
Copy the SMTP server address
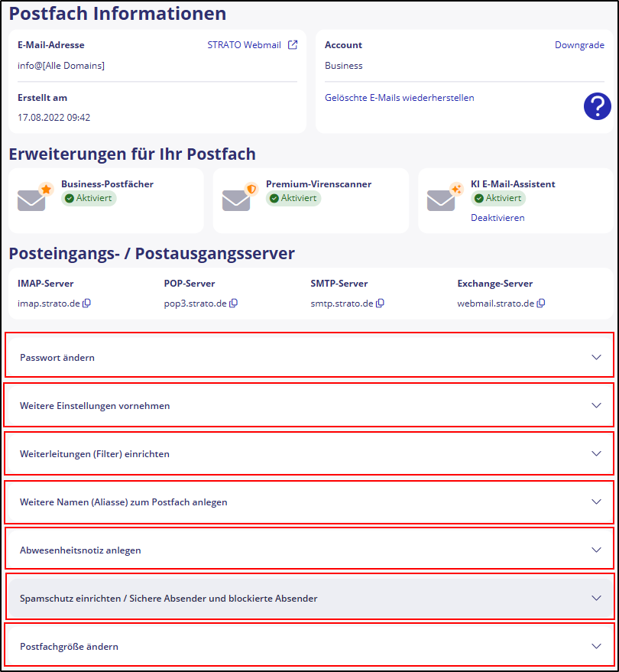click(x=380, y=304)
